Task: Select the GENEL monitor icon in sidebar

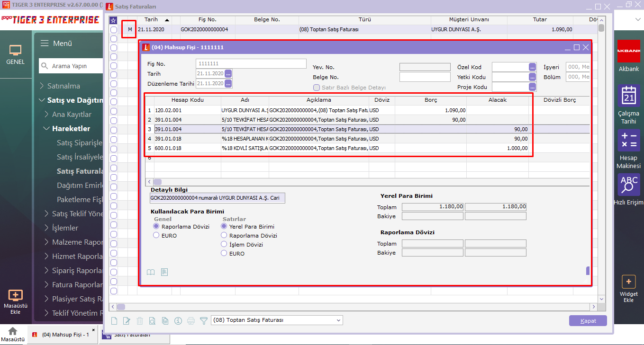Action: pyautogui.click(x=15, y=50)
